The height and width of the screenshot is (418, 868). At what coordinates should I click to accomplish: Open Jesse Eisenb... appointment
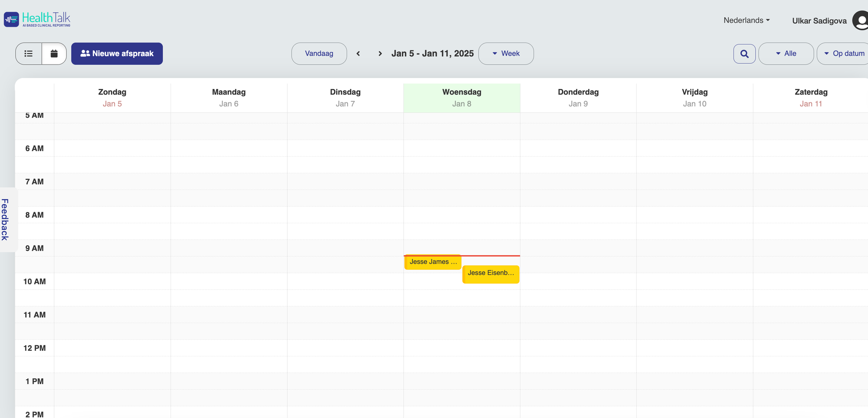(491, 274)
